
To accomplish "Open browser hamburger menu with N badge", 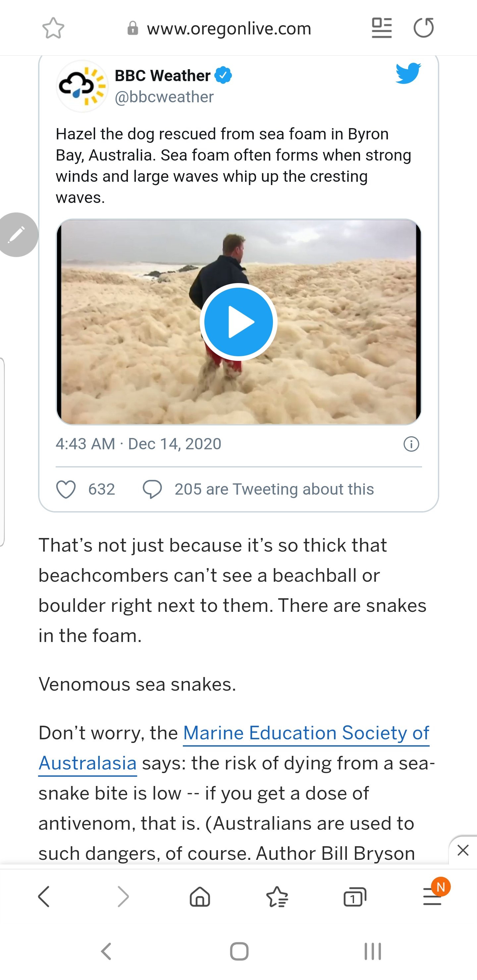I will tap(433, 897).
